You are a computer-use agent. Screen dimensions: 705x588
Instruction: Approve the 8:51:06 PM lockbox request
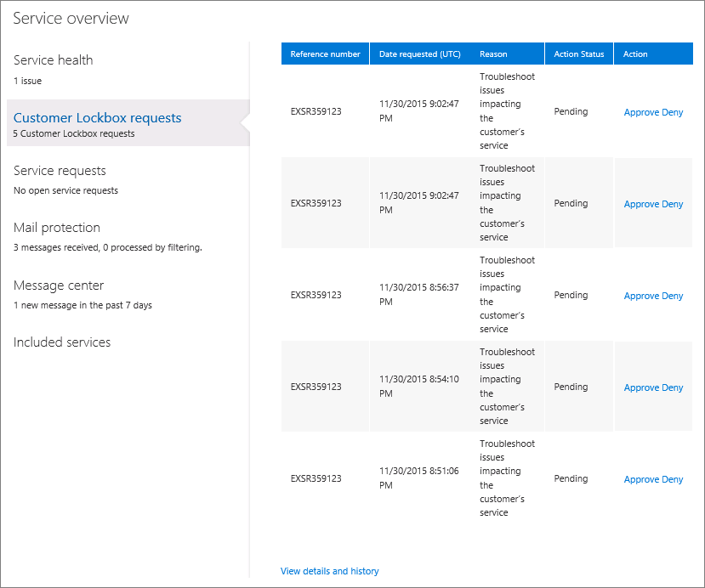pyautogui.click(x=640, y=479)
